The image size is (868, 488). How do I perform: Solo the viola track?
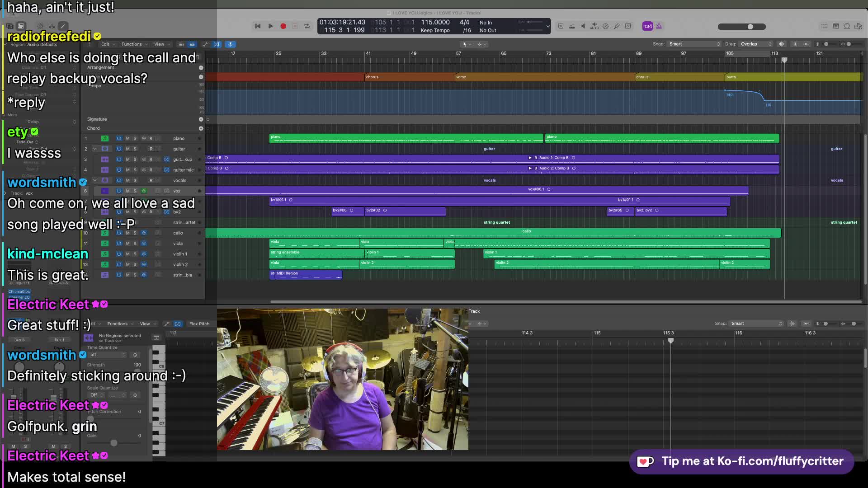coord(135,244)
